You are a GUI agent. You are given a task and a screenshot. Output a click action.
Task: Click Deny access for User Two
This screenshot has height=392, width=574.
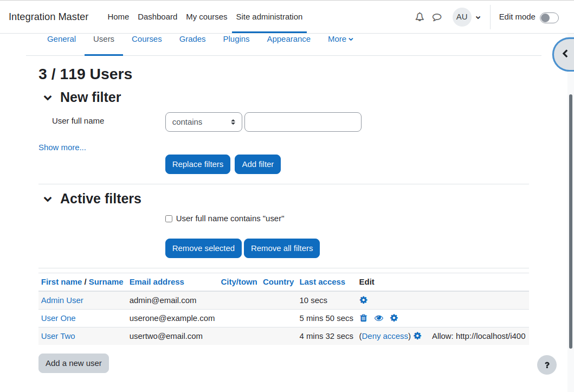click(385, 336)
